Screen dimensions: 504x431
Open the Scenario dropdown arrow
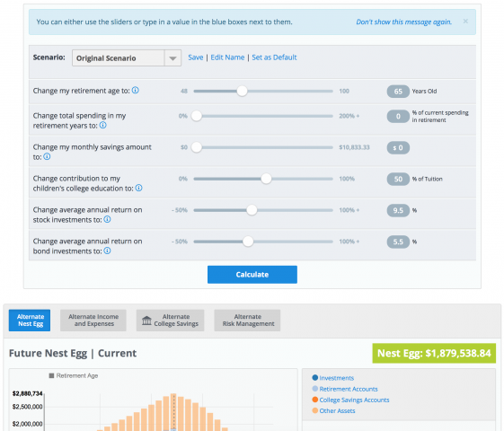tap(172, 58)
